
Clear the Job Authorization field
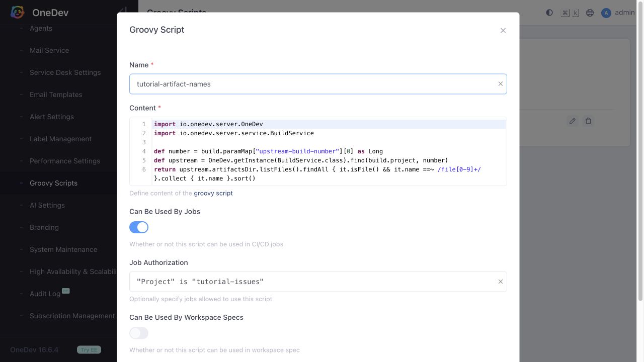500,282
